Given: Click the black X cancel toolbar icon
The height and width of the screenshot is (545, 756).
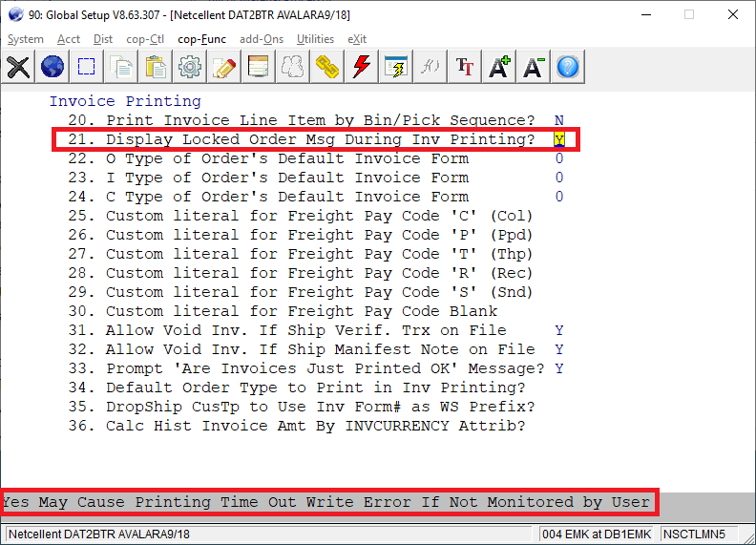Looking at the screenshot, I should coord(18,67).
